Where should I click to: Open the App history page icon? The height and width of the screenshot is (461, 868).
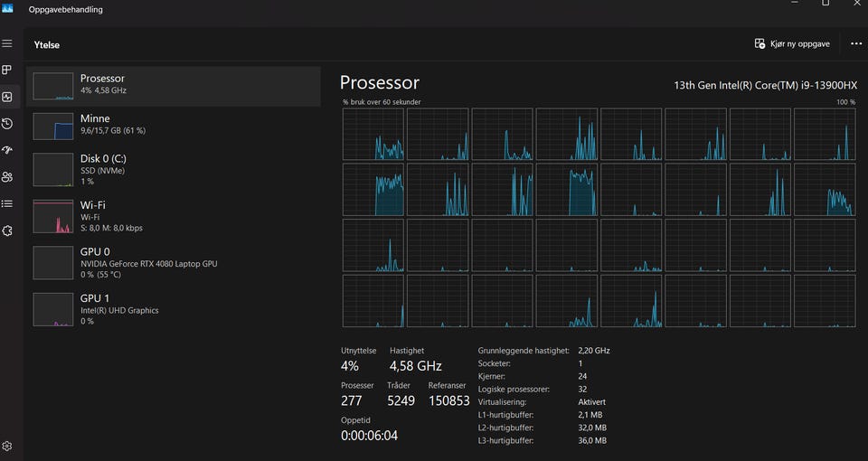click(x=7, y=124)
